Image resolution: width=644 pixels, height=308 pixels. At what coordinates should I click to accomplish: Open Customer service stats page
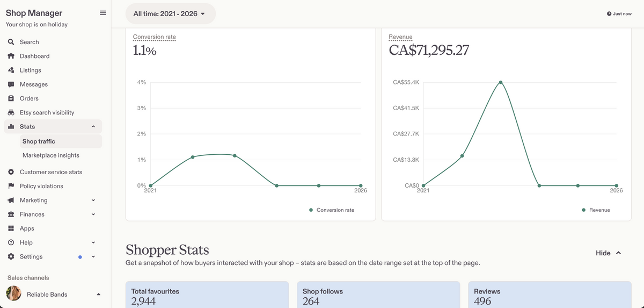51,172
